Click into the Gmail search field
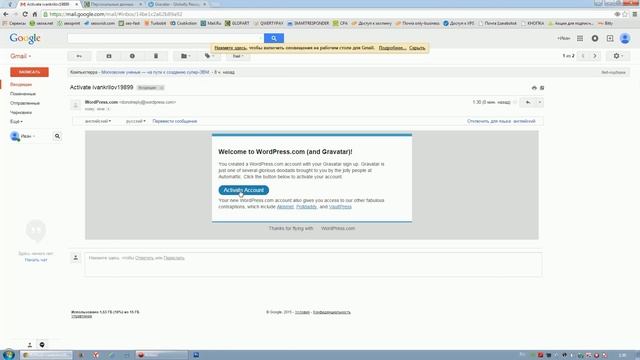Screen dimensions: 640x360 point(165,38)
